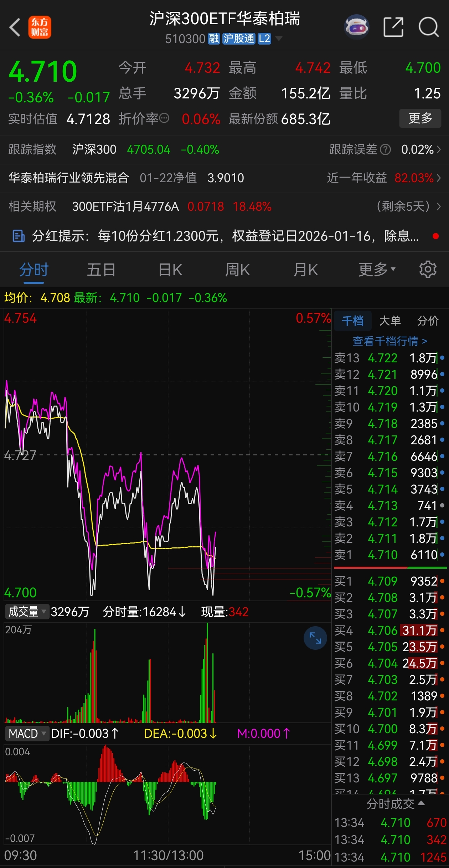This screenshot has width=449, height=868.
Task: Tap buy level 买4 at 4.706
Action: [389, 630]
